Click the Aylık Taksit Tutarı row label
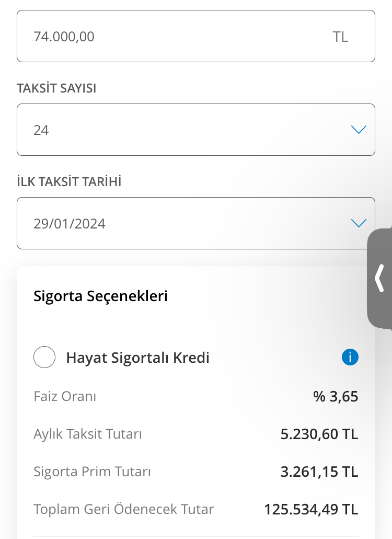This screenshot has width=392, height=539. coord(88,434)
